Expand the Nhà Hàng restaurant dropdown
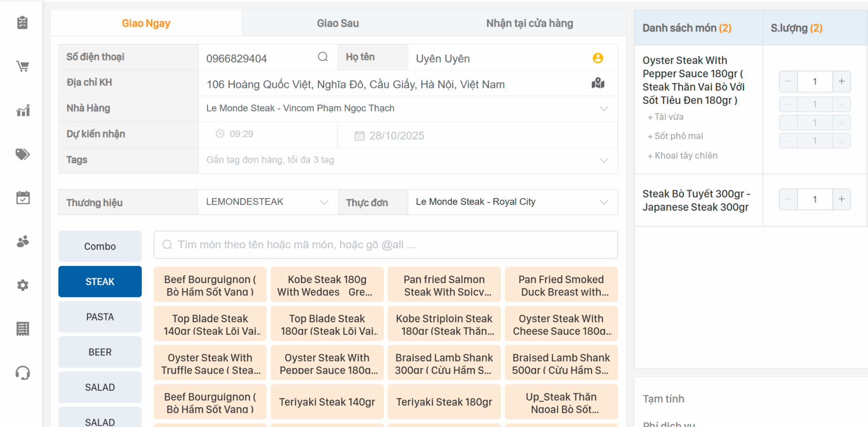868x427 pixels. 603,109
